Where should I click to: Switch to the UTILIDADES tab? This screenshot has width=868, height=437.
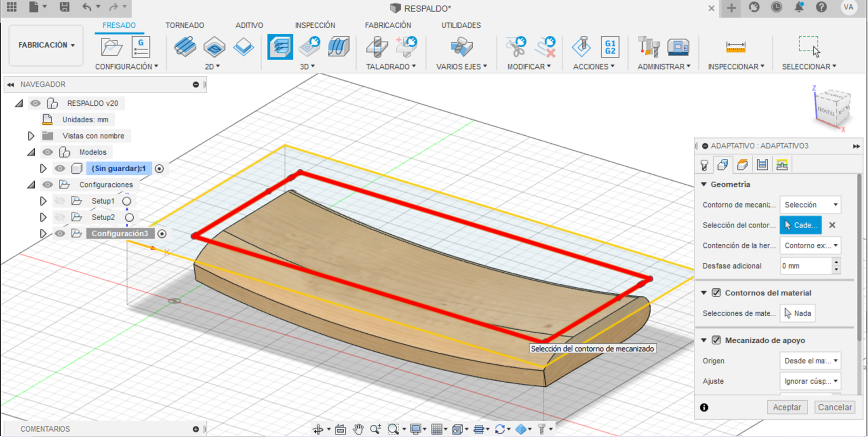click(461, 25)
